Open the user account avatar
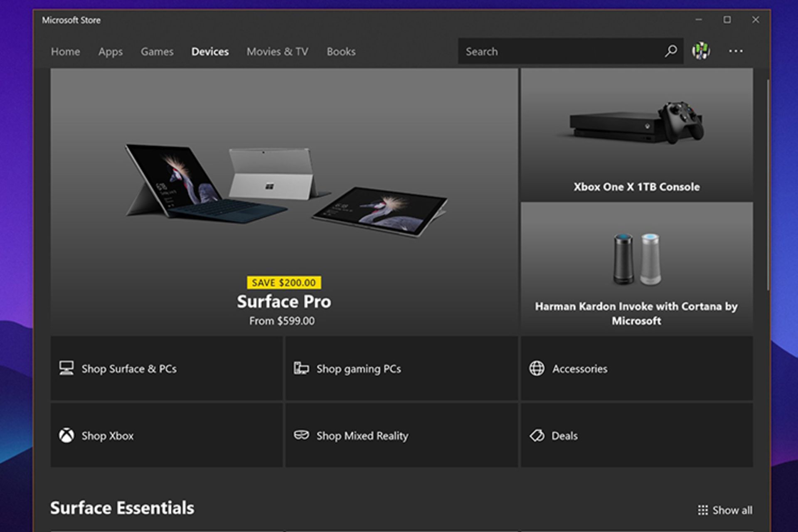This screenshot has height=532, width=798. (701, 51)
